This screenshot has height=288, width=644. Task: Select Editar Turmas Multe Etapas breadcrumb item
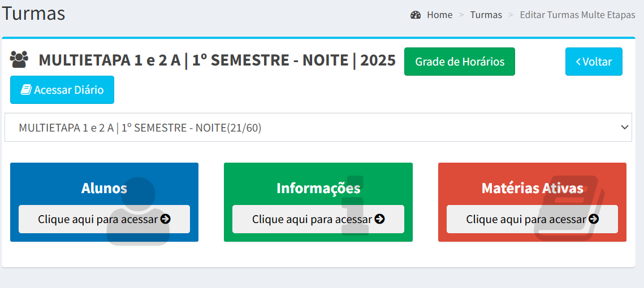point(577,15)
